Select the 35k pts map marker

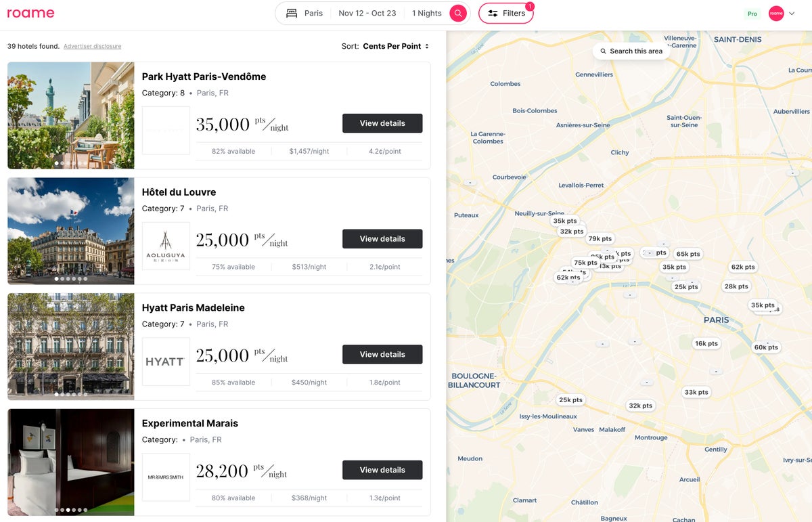coord(564,221)
